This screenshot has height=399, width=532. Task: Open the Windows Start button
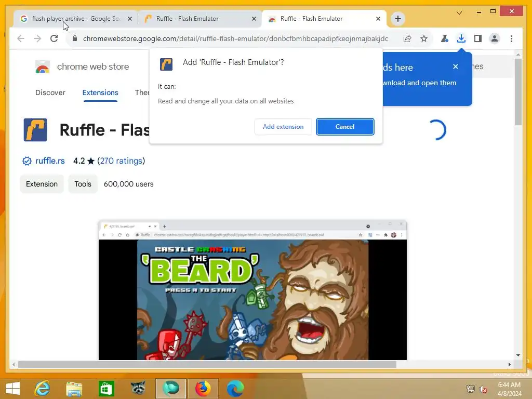13,389
